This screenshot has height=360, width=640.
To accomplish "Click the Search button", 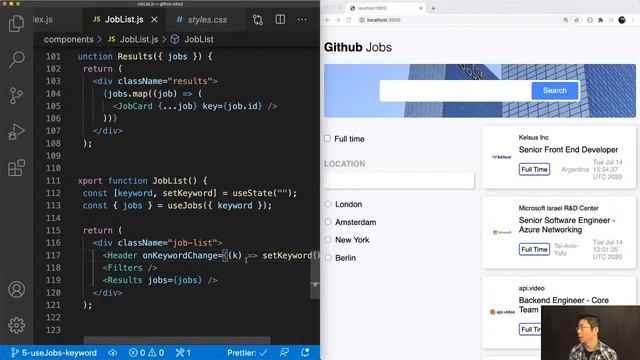I will 555,91.
